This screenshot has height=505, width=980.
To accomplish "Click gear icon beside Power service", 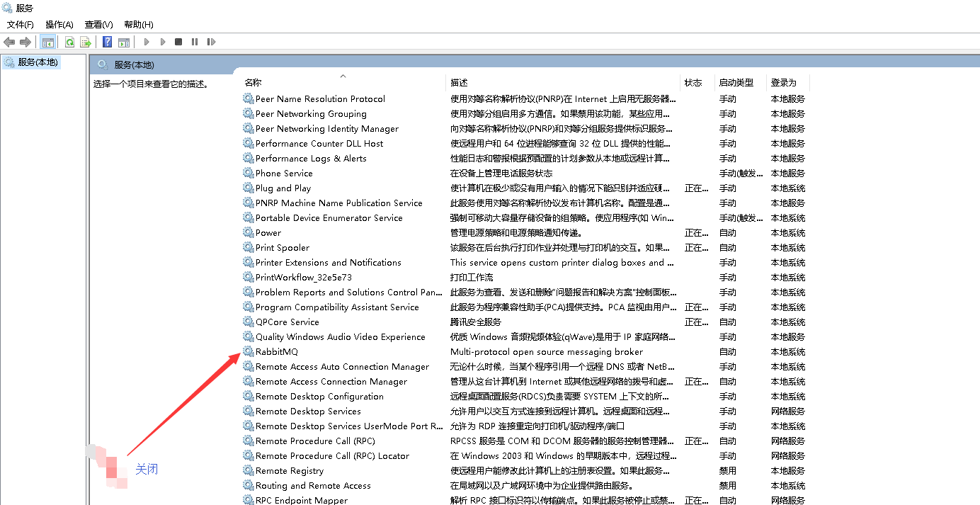I will [248, 232].
